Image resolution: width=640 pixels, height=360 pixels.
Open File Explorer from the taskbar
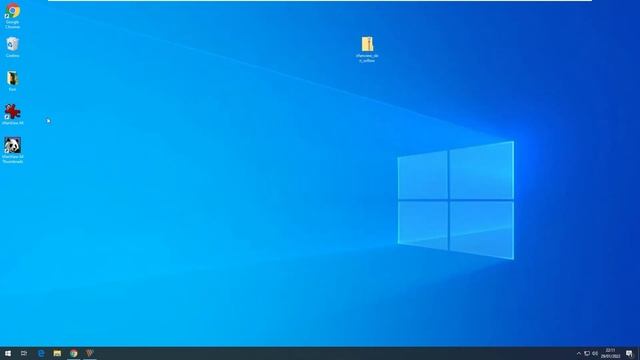(57, 353)
